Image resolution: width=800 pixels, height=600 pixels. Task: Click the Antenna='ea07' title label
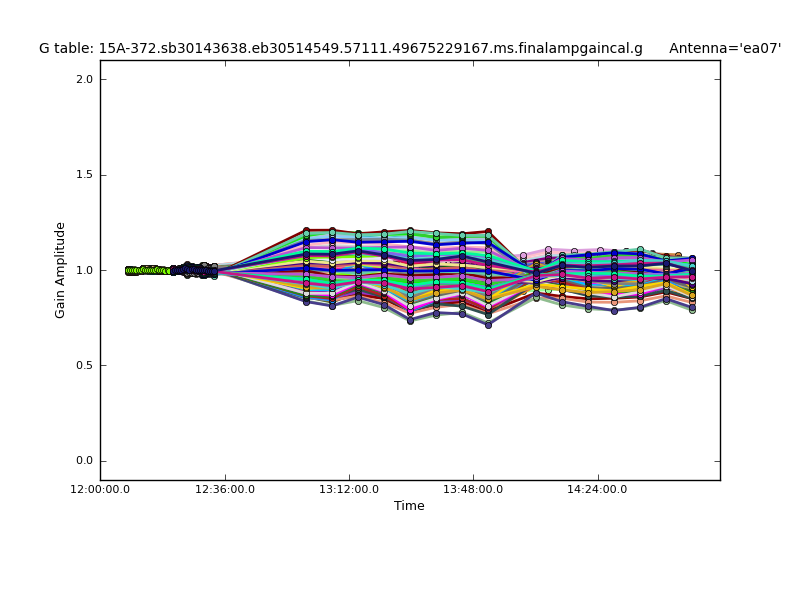724,48
